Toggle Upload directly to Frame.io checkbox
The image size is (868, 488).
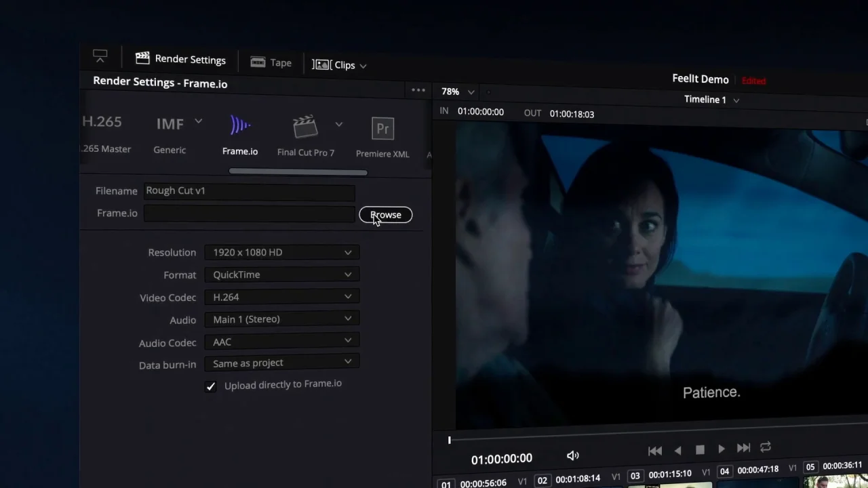pos(211,386)
